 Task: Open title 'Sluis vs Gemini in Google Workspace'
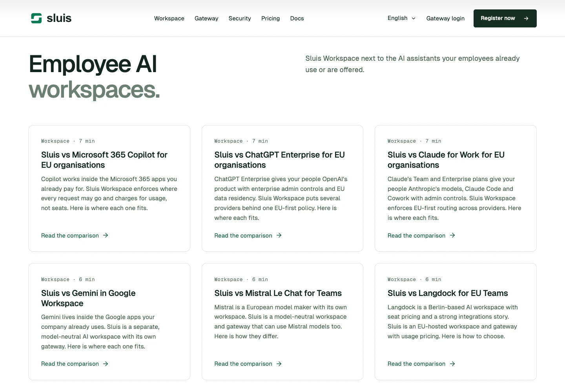tap(88, 298)
